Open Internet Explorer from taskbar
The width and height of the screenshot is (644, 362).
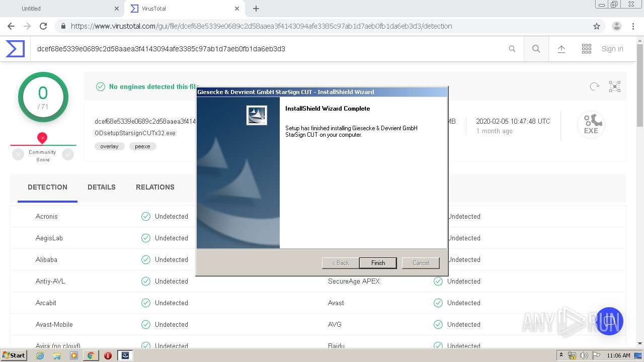tap(40, 355)
